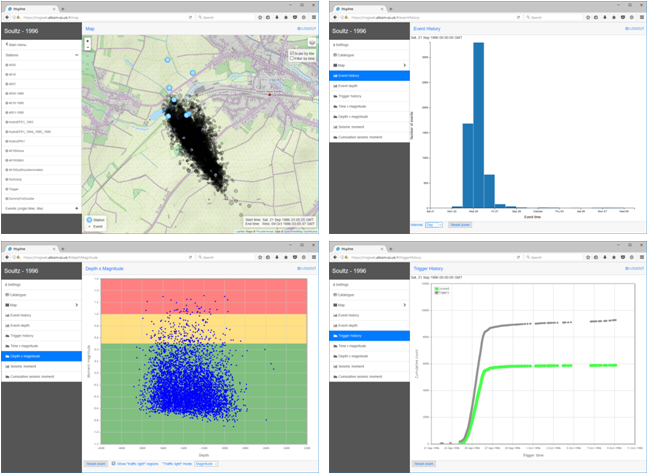Select Event depth in the Event History sidebar
Image resolution: width=648 pixels, height=474 pixels.
[x=369, y=86]
